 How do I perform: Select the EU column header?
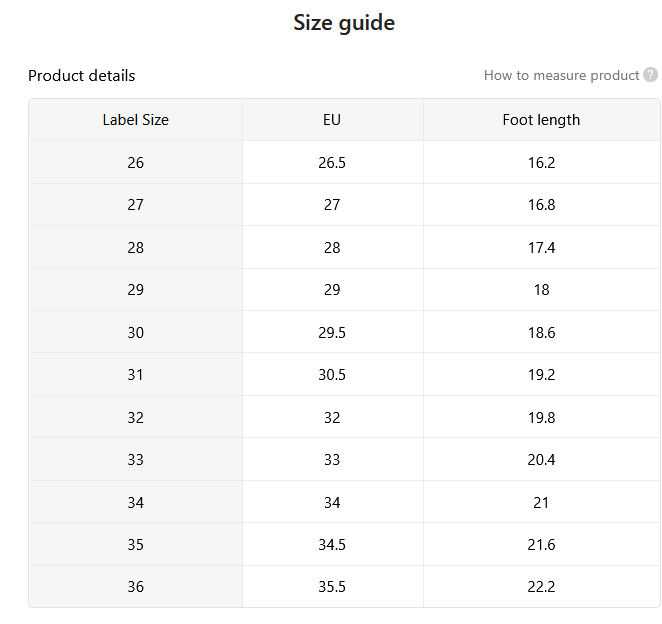[x=332, y=120]
